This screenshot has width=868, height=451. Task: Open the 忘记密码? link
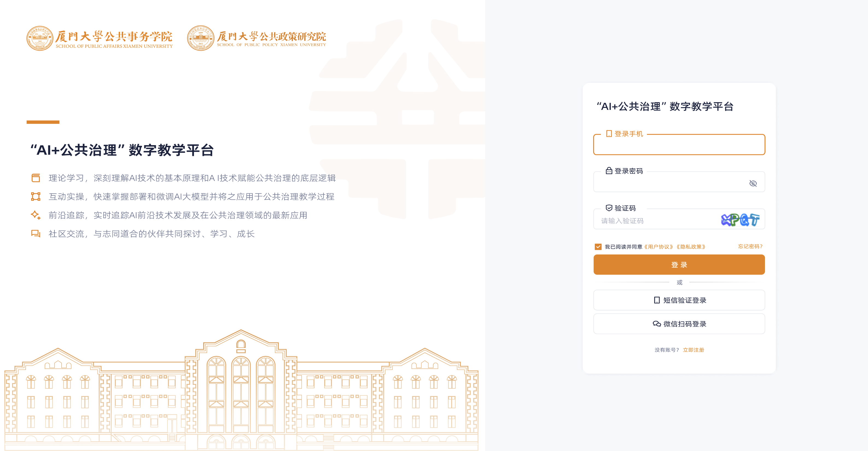[x=750, y=247]
